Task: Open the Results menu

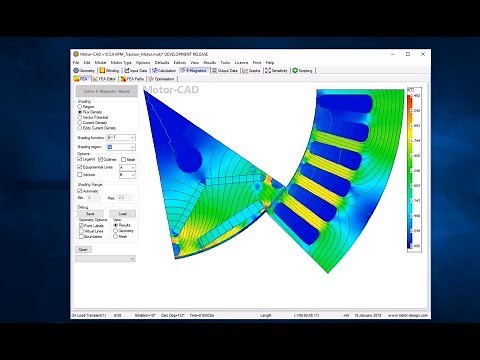Action: (x=210, y=63)
